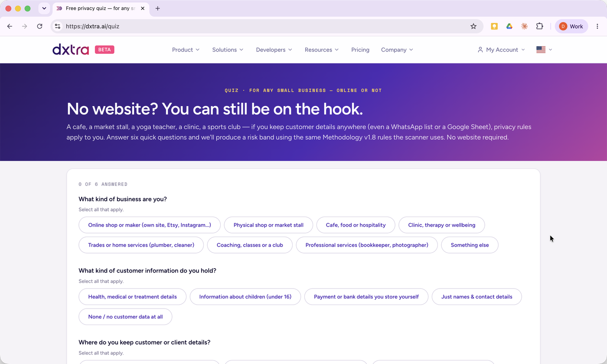Click the browser forward arrow
Screen dimensions: 607x364
(x=24, y=26)
